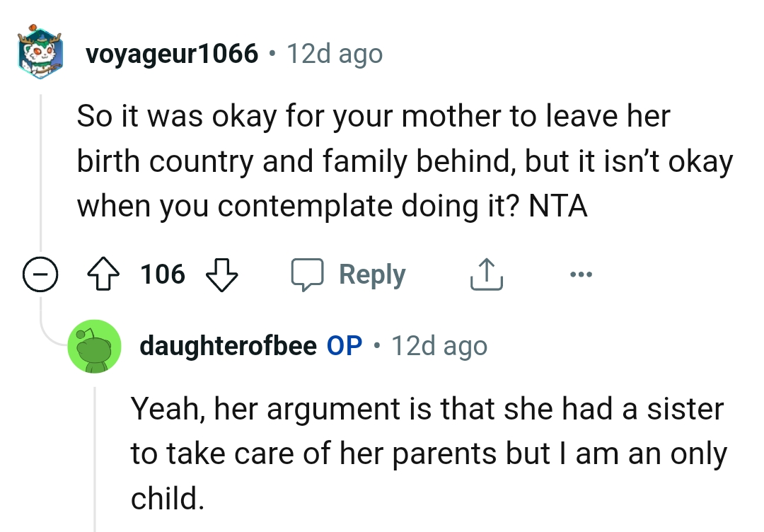Upvote voyageur1066's comment
The image size is (764, 532).
[x=103, y=274]
